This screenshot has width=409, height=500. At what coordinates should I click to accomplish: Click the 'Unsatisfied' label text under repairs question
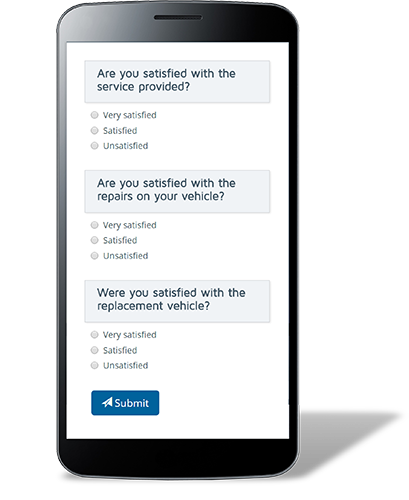click(x=125, y=256)
